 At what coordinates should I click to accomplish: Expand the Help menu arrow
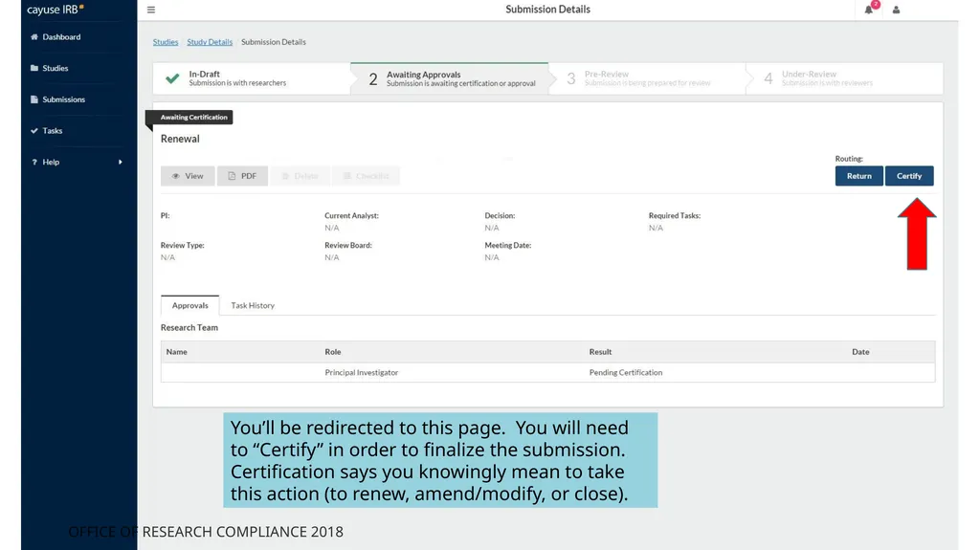(x=120, y=162)
